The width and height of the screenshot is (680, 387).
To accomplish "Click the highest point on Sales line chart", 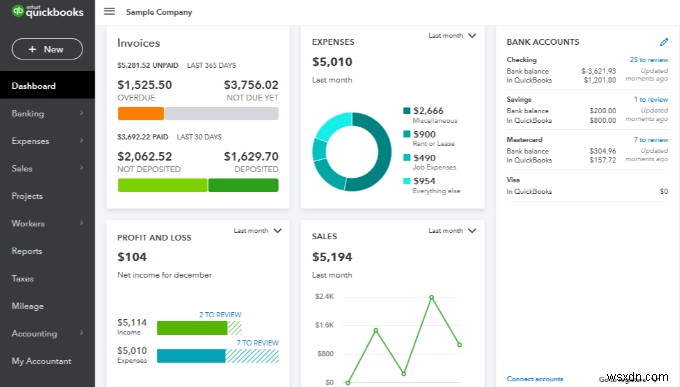I will 432,297.
